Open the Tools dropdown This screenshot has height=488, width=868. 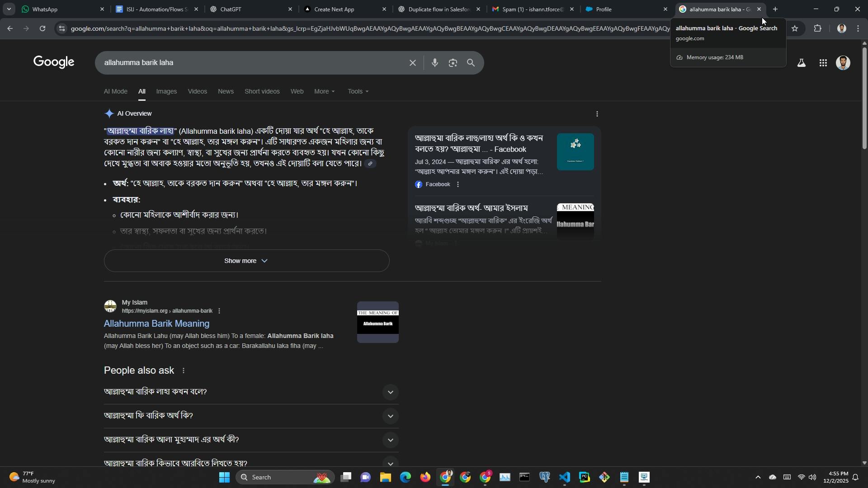(x=358, y=91)
